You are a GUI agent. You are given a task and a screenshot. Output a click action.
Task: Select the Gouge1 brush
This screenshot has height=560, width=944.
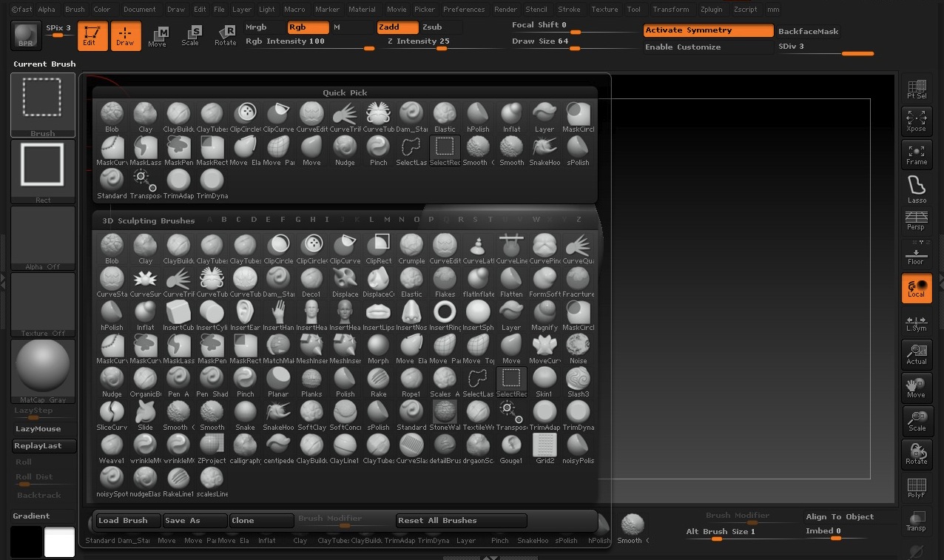[511, 448]
